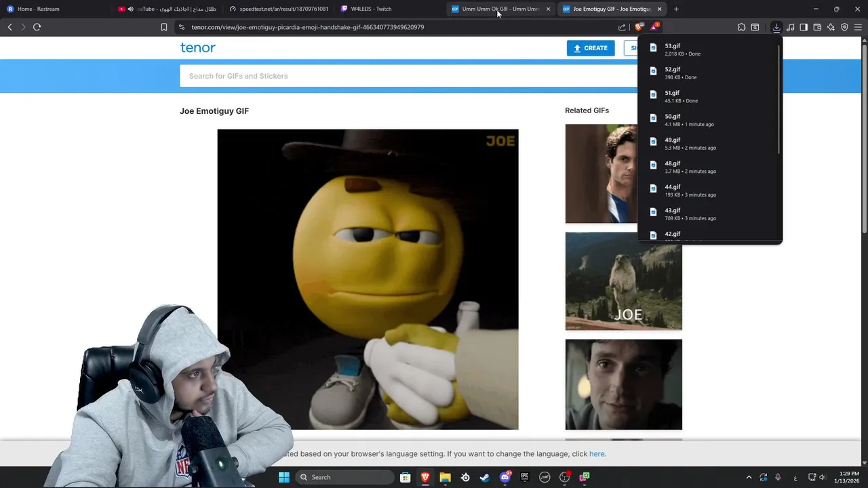Click the Windows Start button
The height and width of the screenshot is (488, 868).
[x=283, y=477]
